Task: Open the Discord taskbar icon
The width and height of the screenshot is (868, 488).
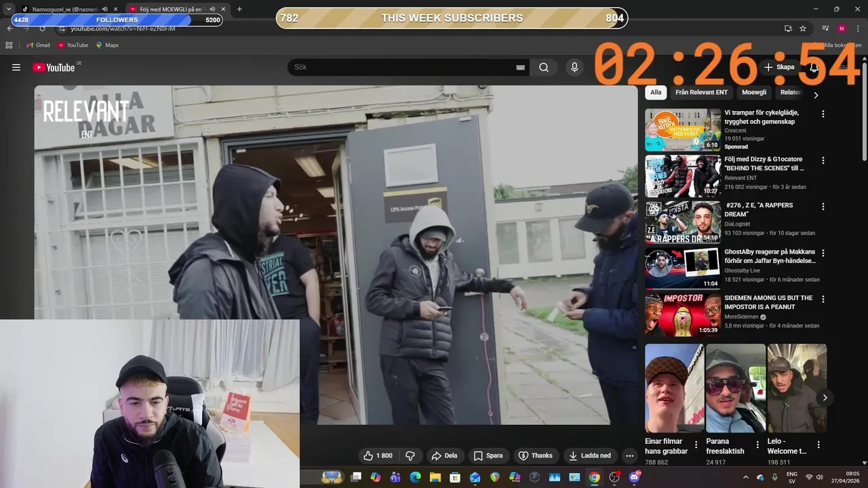Action: (635, 477)
